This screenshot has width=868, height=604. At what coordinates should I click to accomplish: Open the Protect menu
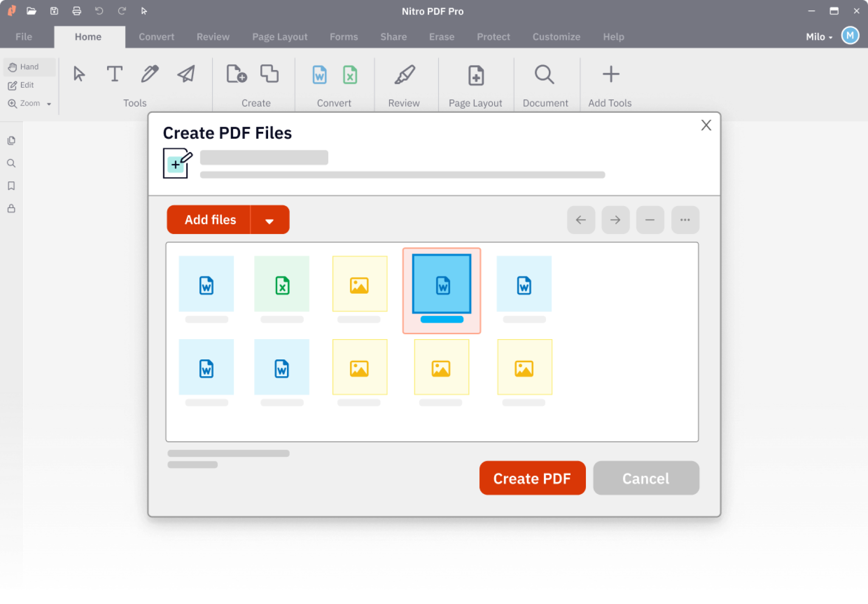tap(493, 37)
